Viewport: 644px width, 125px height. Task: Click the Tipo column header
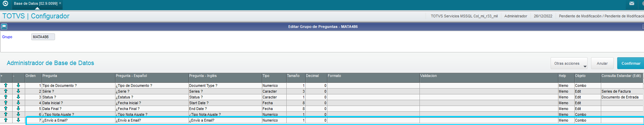pyautogui.click(x=274, y=78)
